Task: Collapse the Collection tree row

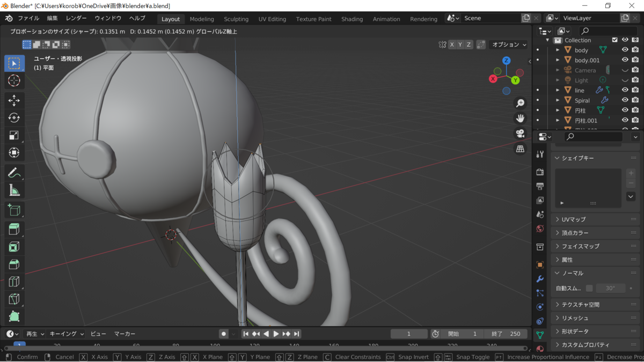Action: pos(548,40)
